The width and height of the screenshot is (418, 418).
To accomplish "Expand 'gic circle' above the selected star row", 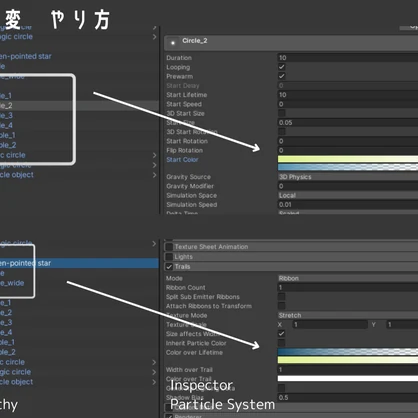I will (x=154, y=244).
